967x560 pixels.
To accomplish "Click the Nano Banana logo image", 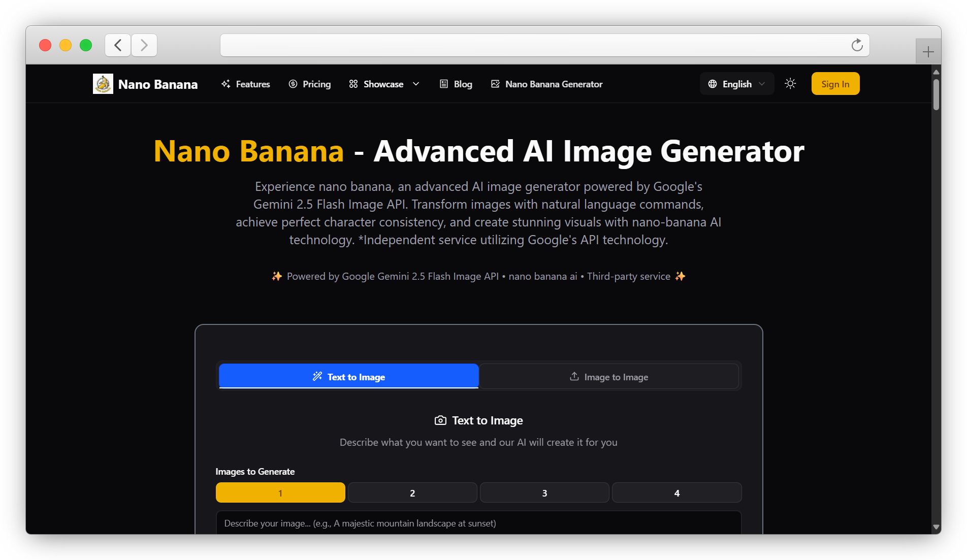I will (x=103, y=84).
